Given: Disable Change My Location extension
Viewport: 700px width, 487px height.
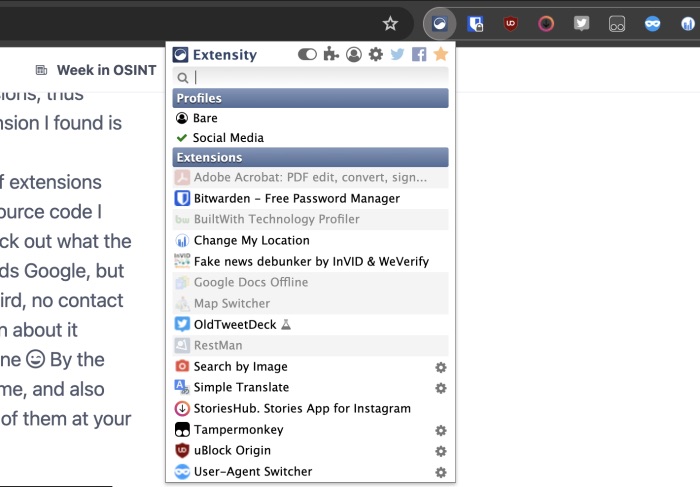Looking at the screenshot, I should click(x=311, y=240).
